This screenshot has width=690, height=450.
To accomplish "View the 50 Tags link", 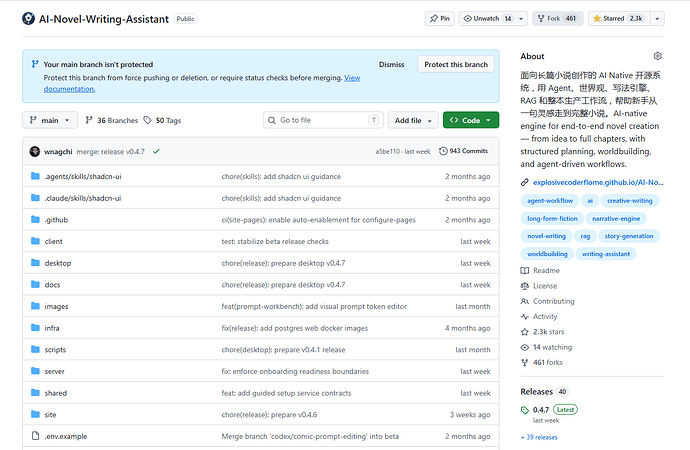I will click(x=162, y=120).
